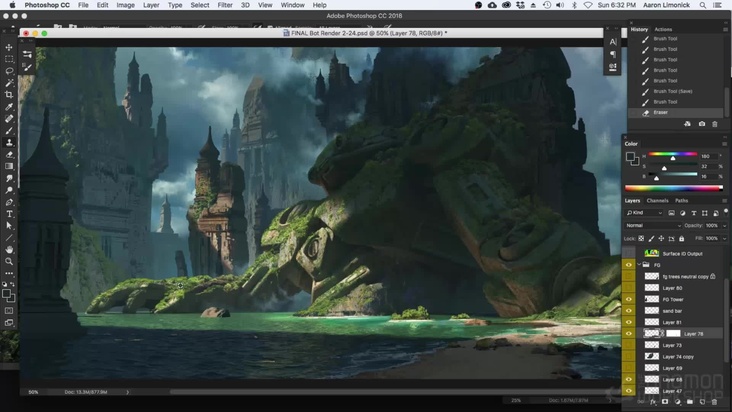732x412 pixels.
Task: Open the Filter menu
Action: click(225, 5)
